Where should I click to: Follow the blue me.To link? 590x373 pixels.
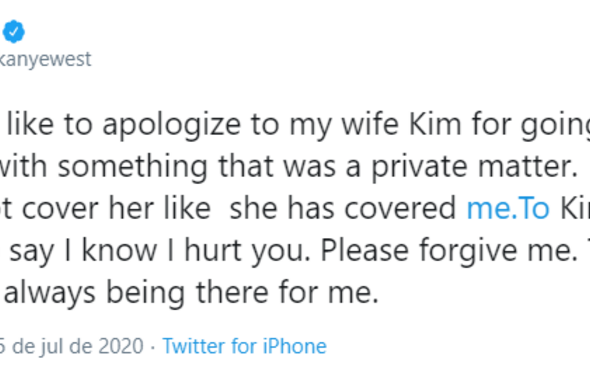click(x=508, y=208)
